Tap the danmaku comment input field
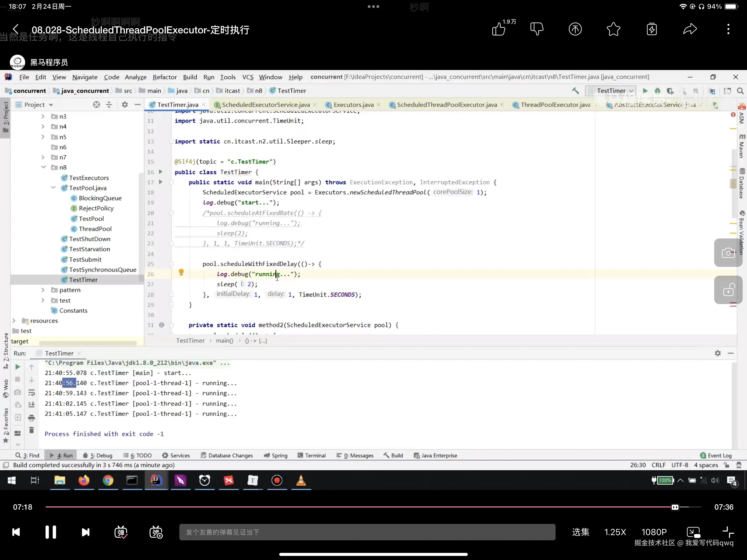This screenshot has width=747, height=560. coord(367,532)
